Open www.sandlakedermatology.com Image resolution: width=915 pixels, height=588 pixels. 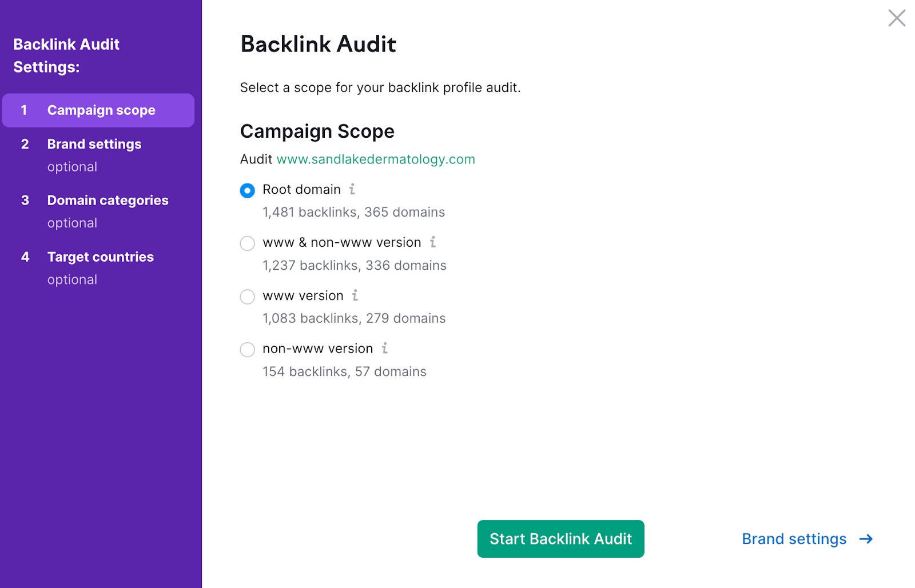pos(375,159)
